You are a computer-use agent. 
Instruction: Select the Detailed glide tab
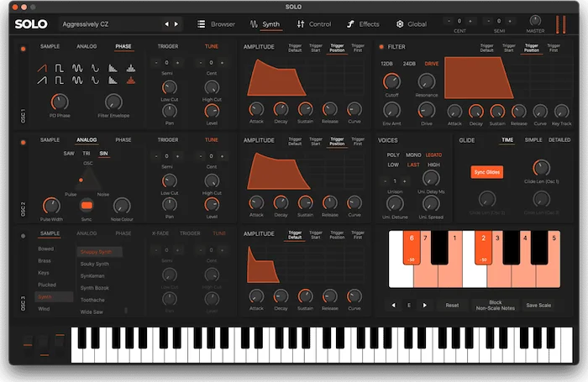[x=559, y=140]
